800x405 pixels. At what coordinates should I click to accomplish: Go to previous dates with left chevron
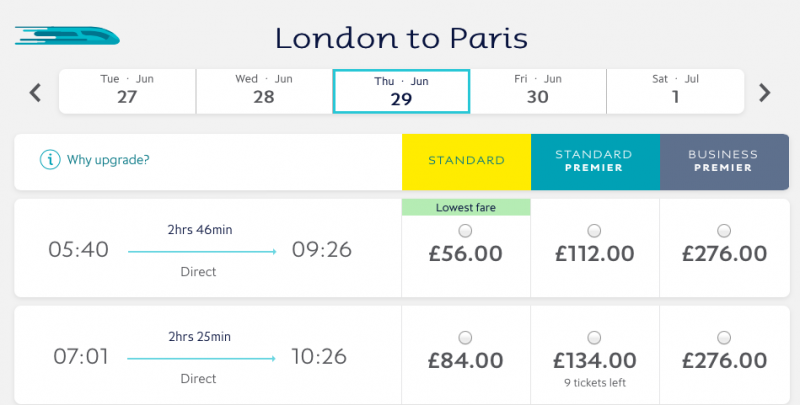pyautogui.click(x=35, y=93)
